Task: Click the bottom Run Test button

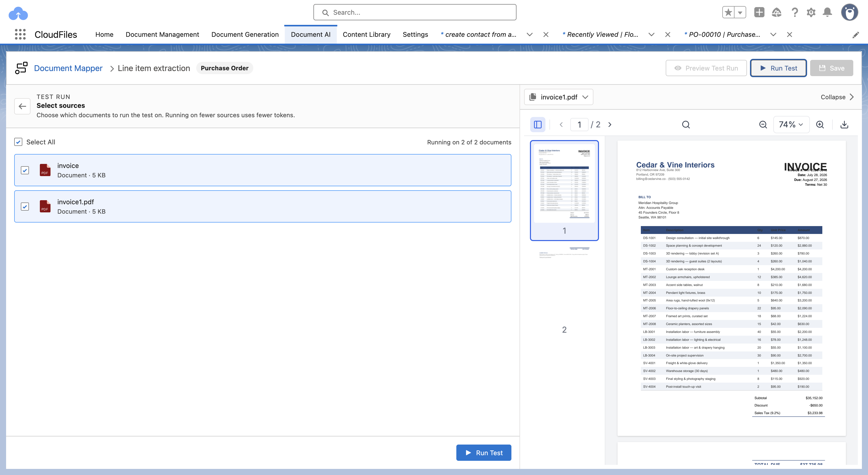Action: (483, 453)
